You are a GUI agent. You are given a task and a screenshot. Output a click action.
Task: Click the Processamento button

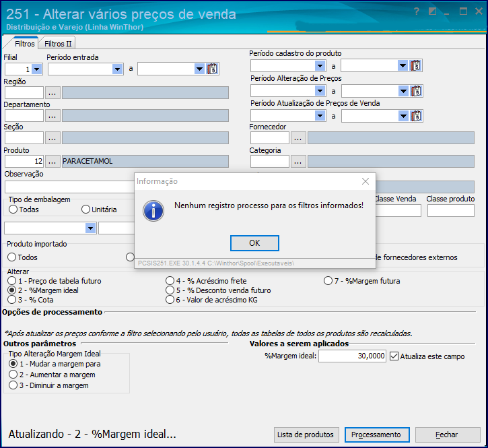click(377, 435)
